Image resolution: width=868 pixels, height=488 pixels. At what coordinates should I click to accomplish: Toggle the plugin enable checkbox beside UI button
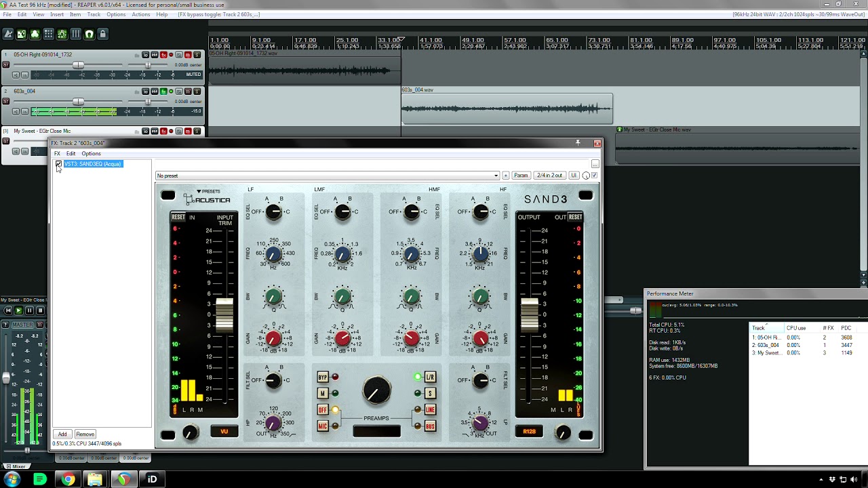coord(595,176)
